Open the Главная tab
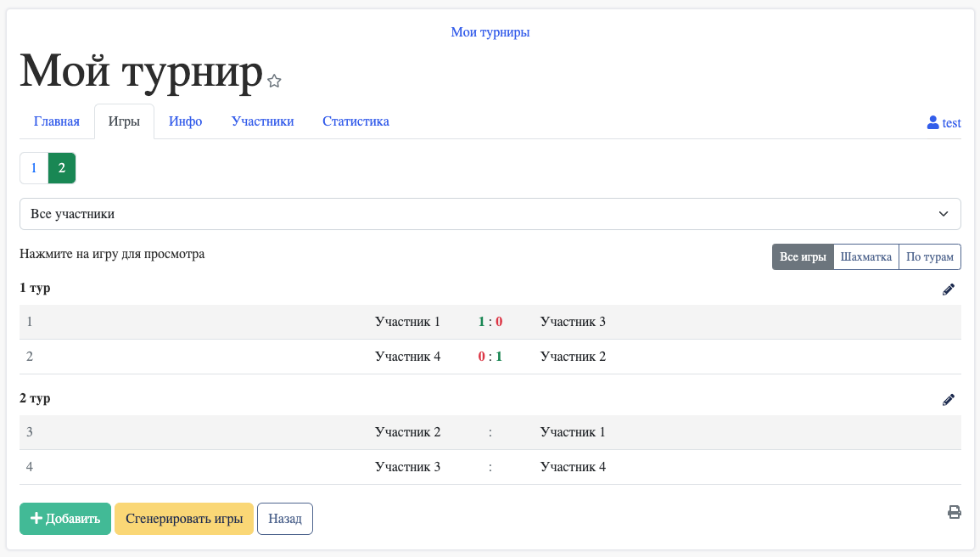980x557 pixels. pos(57,121)
